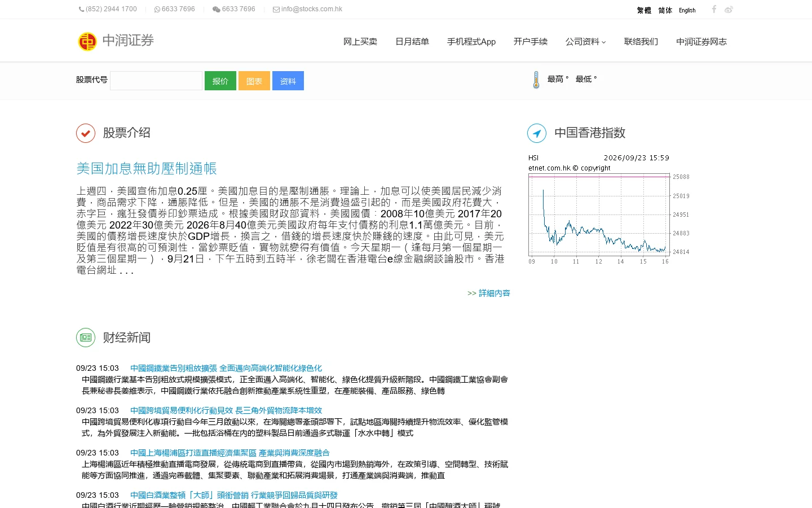Open the 开户手续 menu item
The height and width of the screenshot is (508, 812).
(x=531, y=42)
